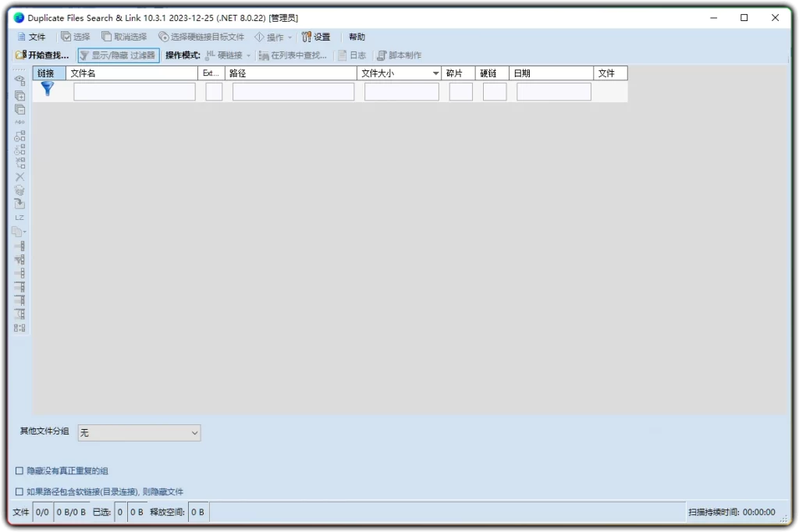799x532 pixels.
Task: Click the folder icon of 开始查找
Action: point(21,55)
